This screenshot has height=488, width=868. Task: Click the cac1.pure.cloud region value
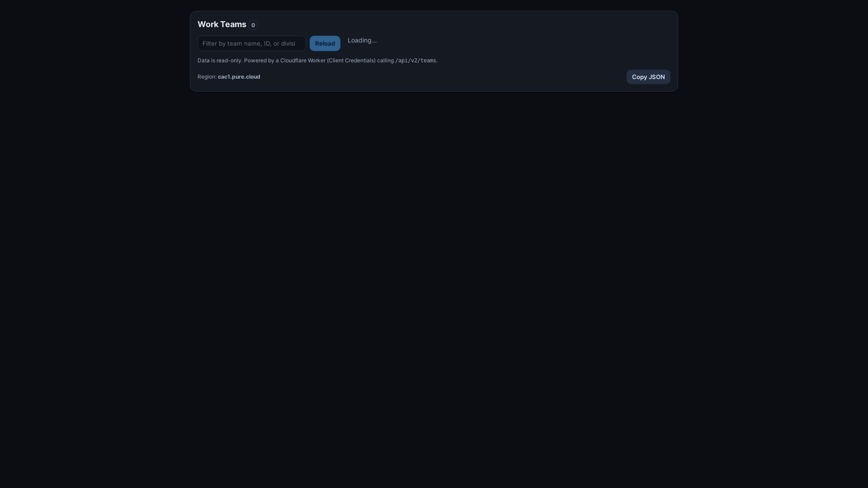[x=239, y=77]
